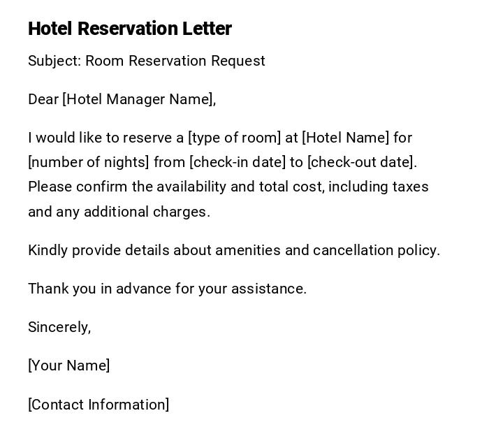Click the '[Your Name]' signature placeholder
The image size is (489, 448).
(69, 366)
